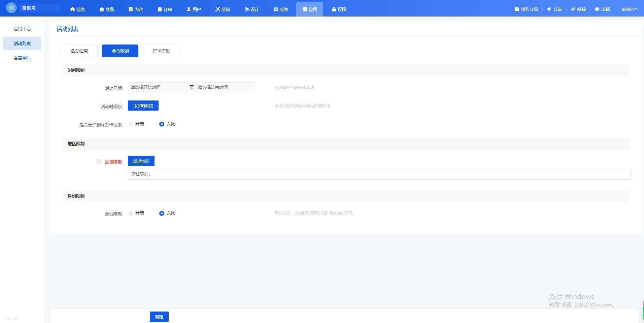
Task: Open the 用户 users section
Action: tap(194, 9)
